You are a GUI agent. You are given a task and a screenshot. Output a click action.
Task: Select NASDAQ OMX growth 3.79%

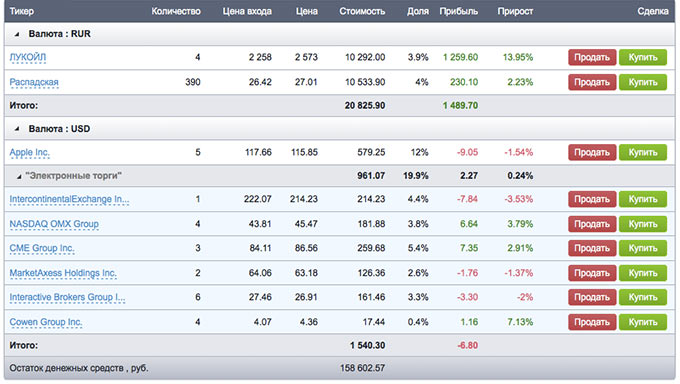[520, 224]
